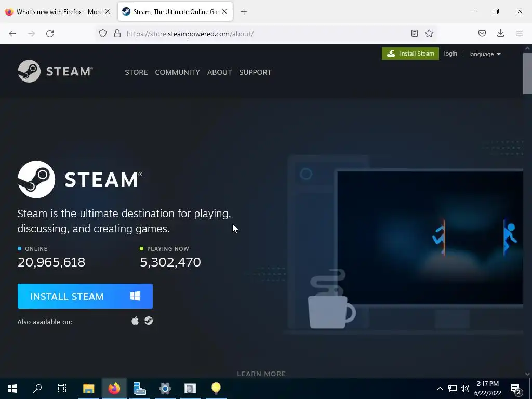Click the padlock site info icon

[x=117, y=33]
